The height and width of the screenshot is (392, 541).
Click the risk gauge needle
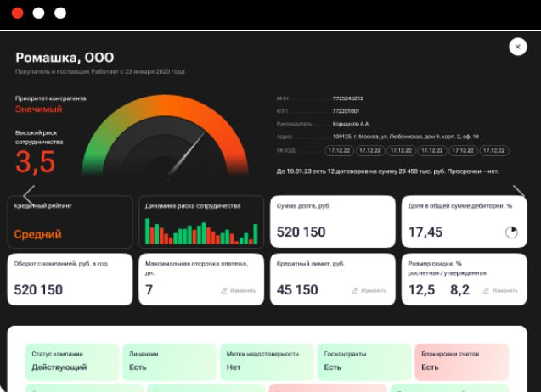click(x=186, y=155)
